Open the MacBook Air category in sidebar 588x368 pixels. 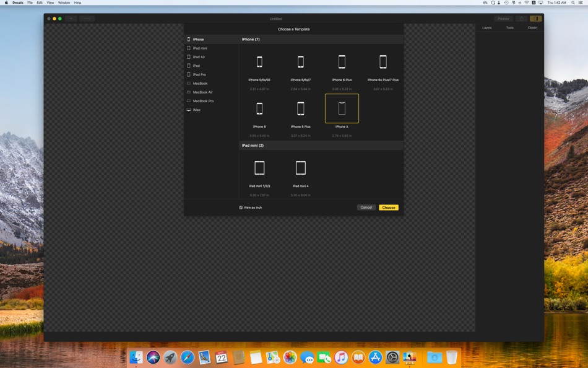(x=212, y=92)
